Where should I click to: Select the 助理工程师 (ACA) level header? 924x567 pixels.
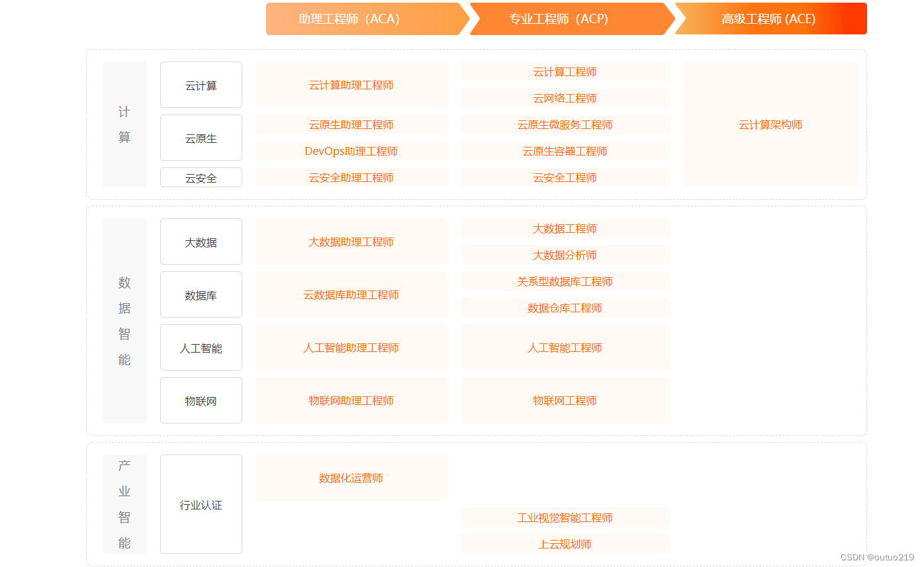[367, 19]
